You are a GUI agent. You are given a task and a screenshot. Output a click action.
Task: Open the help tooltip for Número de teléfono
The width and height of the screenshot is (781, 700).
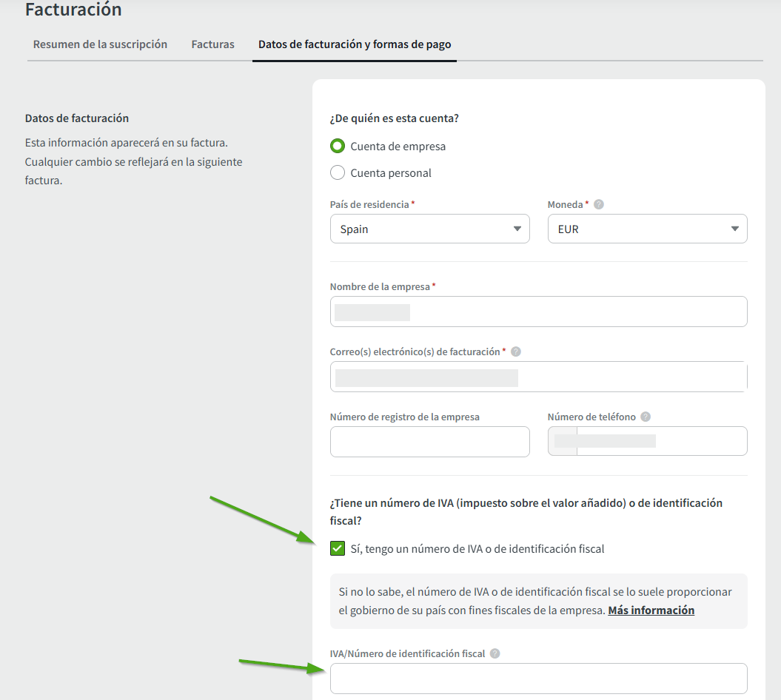[x=646, y=417]
